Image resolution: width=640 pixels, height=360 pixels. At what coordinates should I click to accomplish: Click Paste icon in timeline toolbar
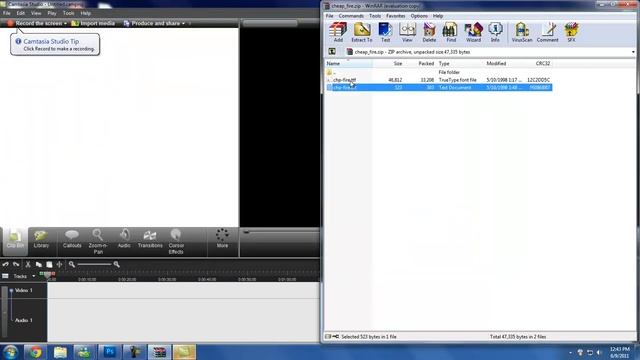coord(49,264)
